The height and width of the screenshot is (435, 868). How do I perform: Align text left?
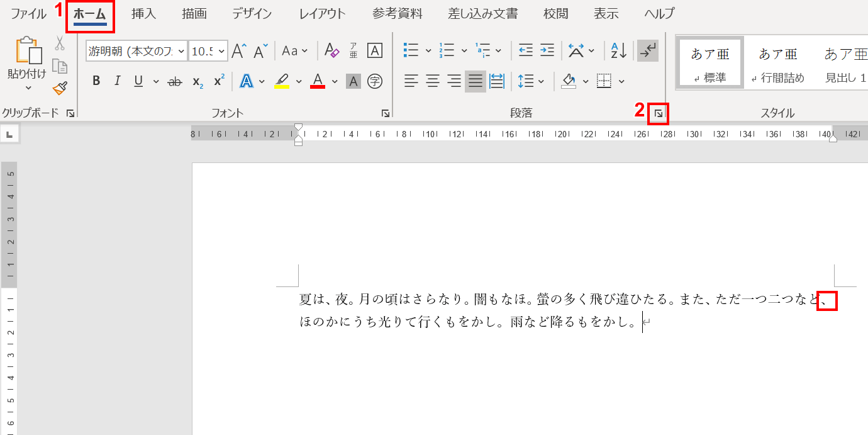[x=411, y=81]
